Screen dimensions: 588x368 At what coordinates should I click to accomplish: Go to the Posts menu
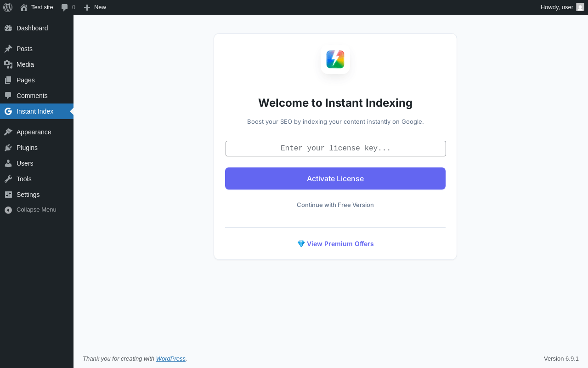37,49
